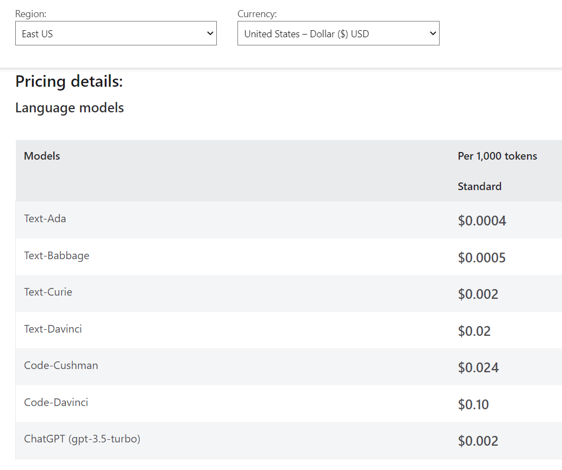Click the chevron arrow in Region selector

click(x=210, y=33)
